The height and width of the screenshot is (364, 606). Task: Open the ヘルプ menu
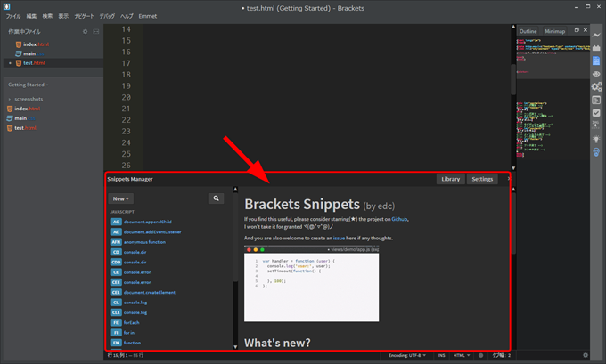[127, 16]
